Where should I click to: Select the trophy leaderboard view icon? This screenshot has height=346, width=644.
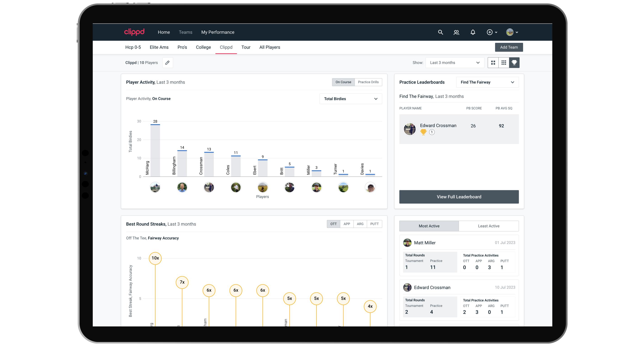(x=514, y=63)
